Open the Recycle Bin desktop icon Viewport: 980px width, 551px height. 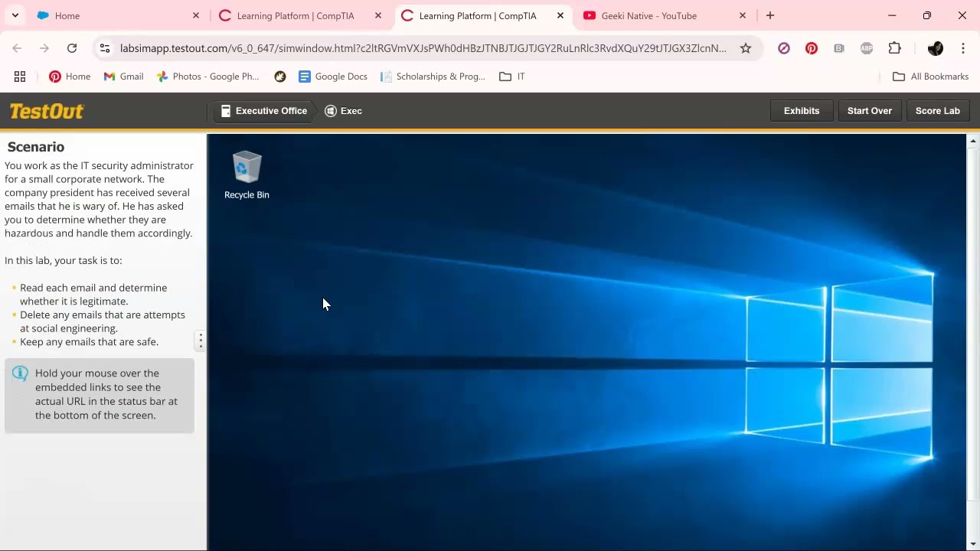point(247,175)
